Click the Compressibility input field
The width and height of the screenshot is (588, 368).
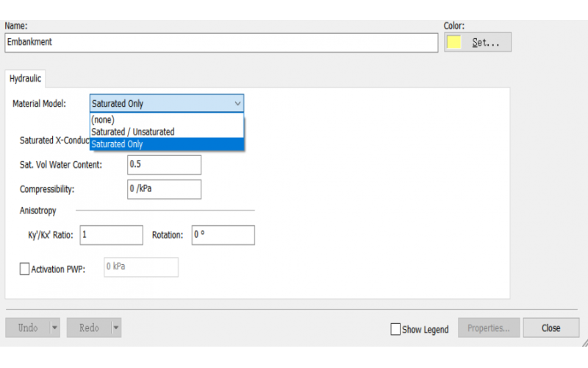point(163,188)
